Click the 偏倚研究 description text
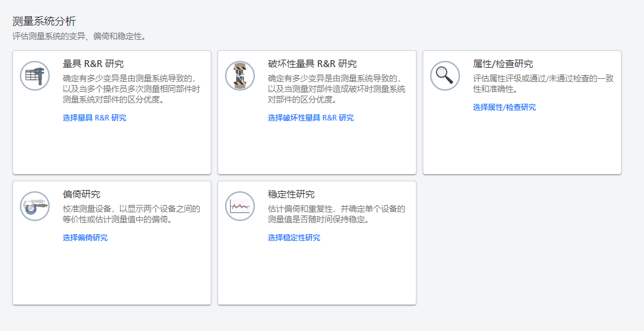The image size is (644, 331). [131, 214]
